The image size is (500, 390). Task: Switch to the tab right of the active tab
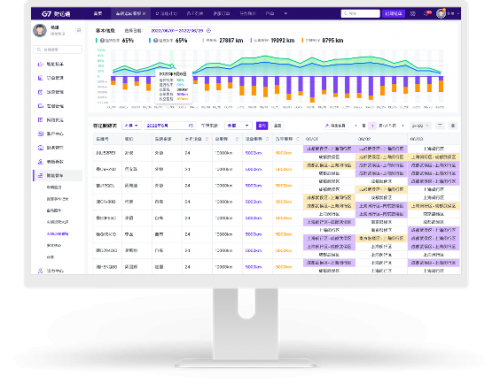click(166, 14)
